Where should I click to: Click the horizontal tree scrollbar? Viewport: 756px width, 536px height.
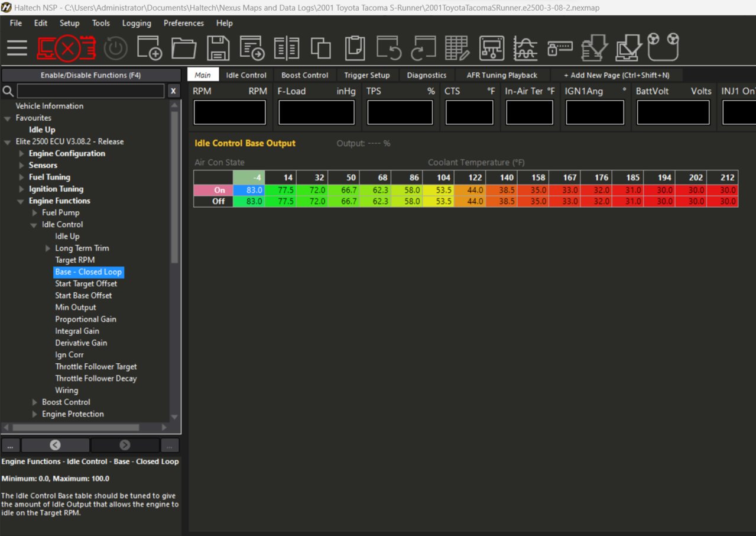tap(76, 427)
